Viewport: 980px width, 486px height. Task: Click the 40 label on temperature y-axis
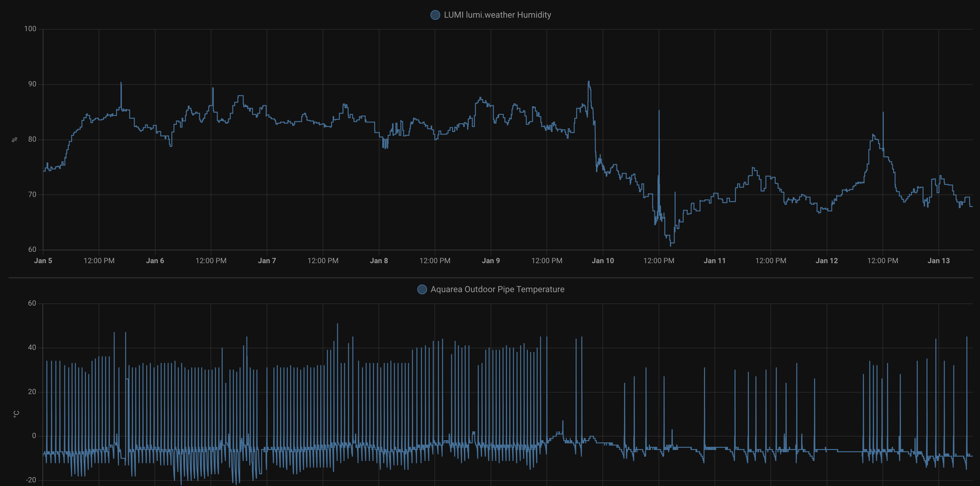tap(32, 348)
